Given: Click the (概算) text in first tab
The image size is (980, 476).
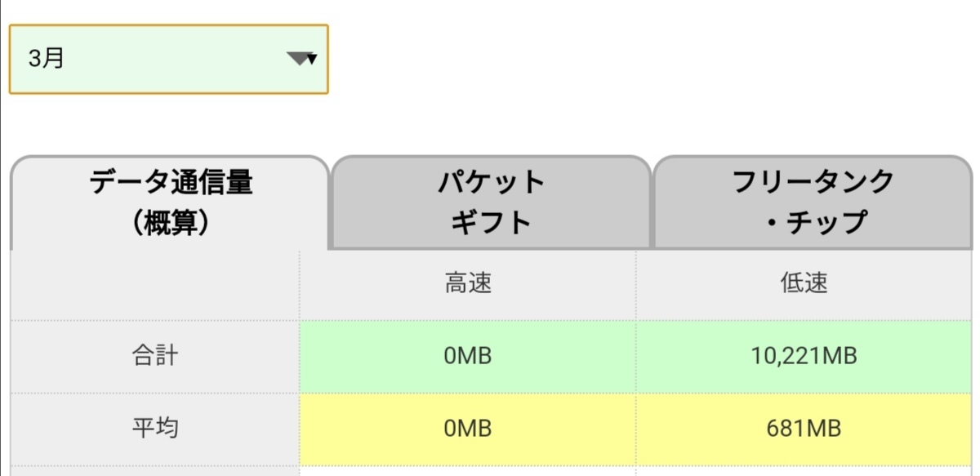Looking at the screenshot, I should pos(170,223).
